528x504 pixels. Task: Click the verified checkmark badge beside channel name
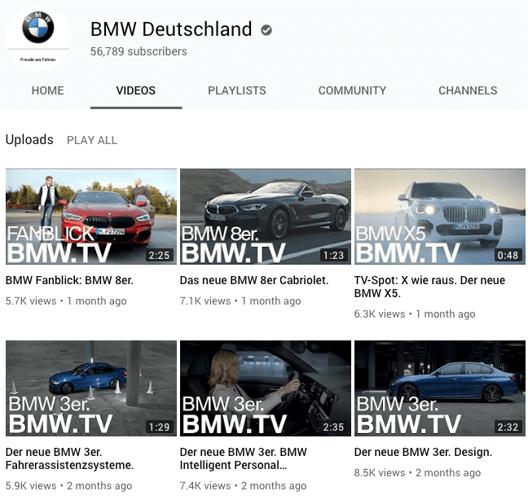pos(266,30)
